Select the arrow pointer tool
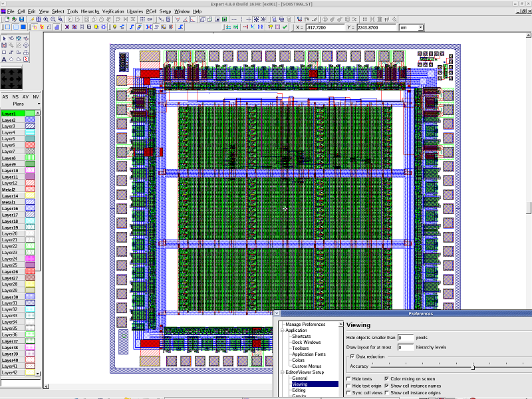Screen dimensions: 532x399 (5, 38)
